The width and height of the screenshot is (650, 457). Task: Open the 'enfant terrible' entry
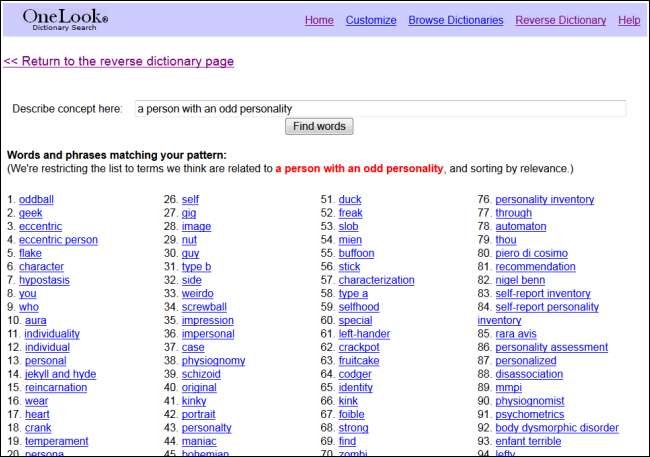528,441
